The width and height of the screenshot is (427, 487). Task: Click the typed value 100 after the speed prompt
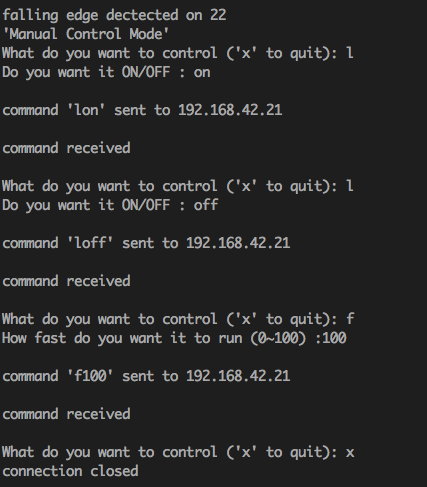(334, 338)
